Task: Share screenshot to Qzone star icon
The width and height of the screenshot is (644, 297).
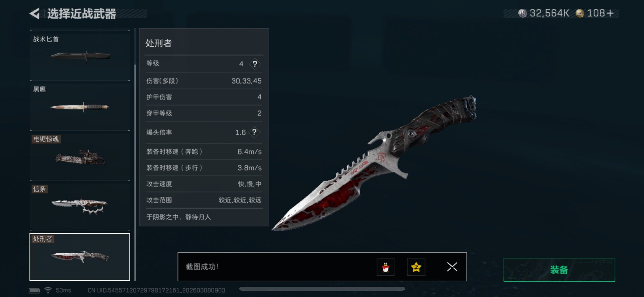Action: pyautogui.click(x=416, y=267)
